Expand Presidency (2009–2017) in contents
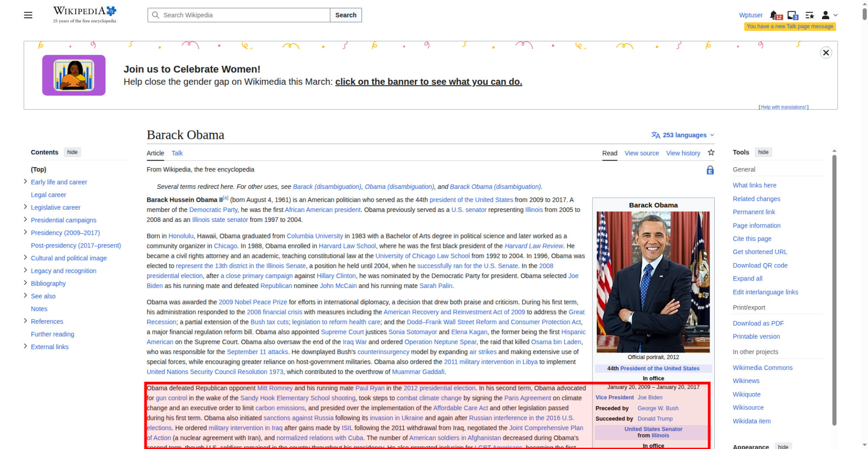868x449 pixels. click(25, 233)
